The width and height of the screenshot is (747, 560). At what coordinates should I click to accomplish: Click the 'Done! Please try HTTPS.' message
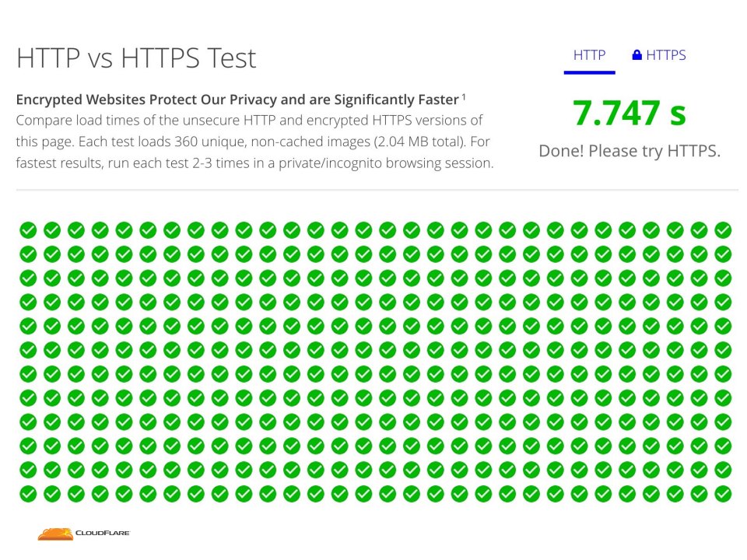pos(629,151)
